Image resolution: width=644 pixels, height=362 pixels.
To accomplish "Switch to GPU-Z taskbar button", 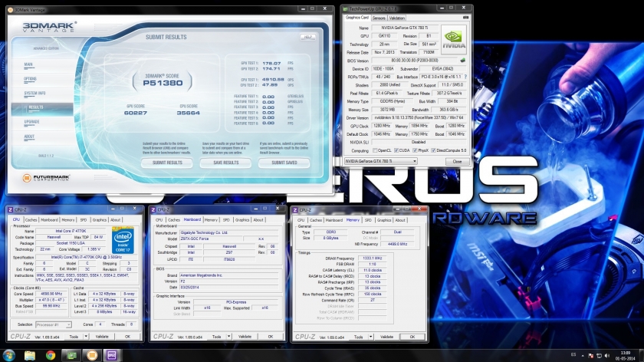I will pos(71,355).
